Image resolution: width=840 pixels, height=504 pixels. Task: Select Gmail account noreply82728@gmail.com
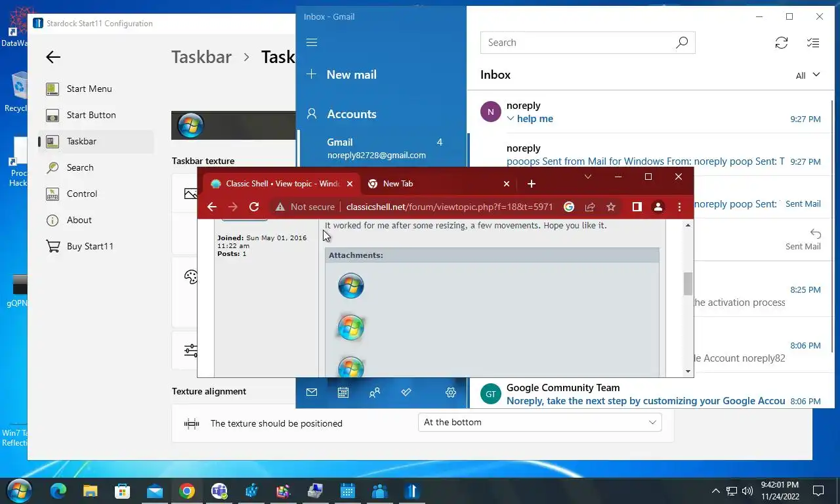click(382, 148)
